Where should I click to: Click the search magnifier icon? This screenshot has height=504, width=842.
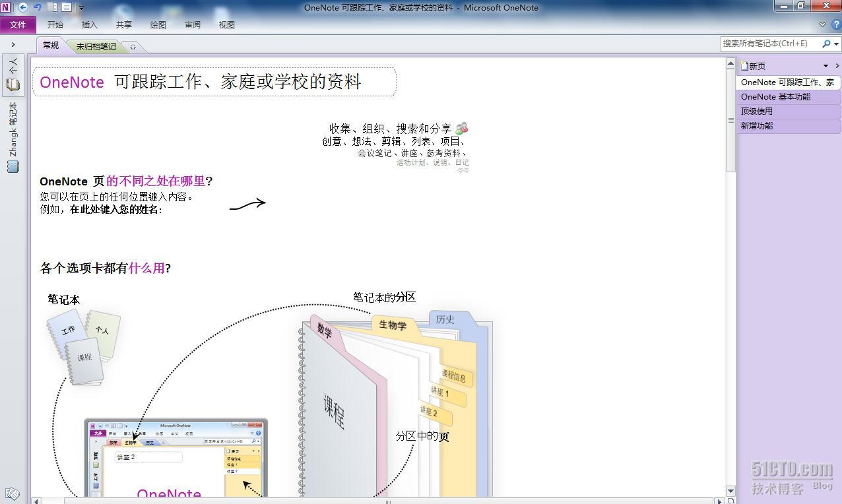[826, 44]
